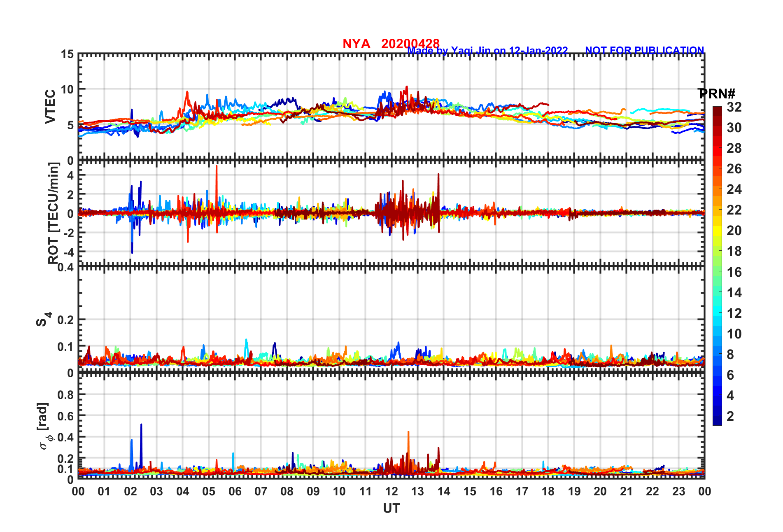Click the x-axis hour label 05

(209, 492)
